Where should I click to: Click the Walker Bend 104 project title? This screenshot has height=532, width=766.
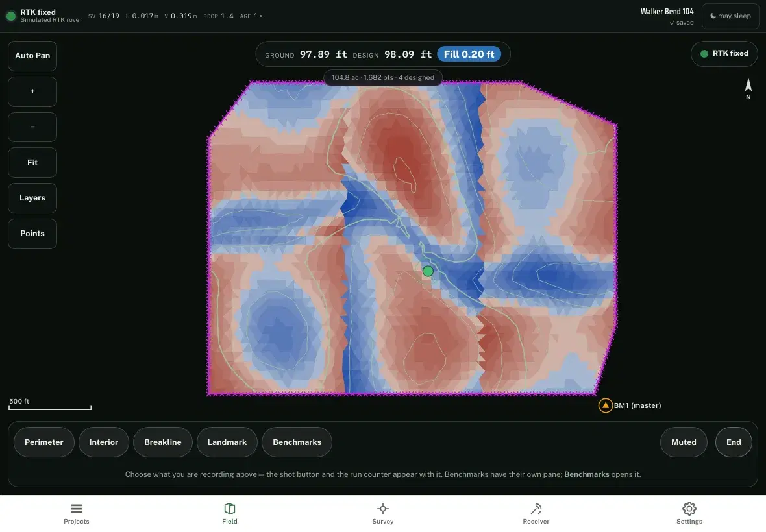point(667,11)
